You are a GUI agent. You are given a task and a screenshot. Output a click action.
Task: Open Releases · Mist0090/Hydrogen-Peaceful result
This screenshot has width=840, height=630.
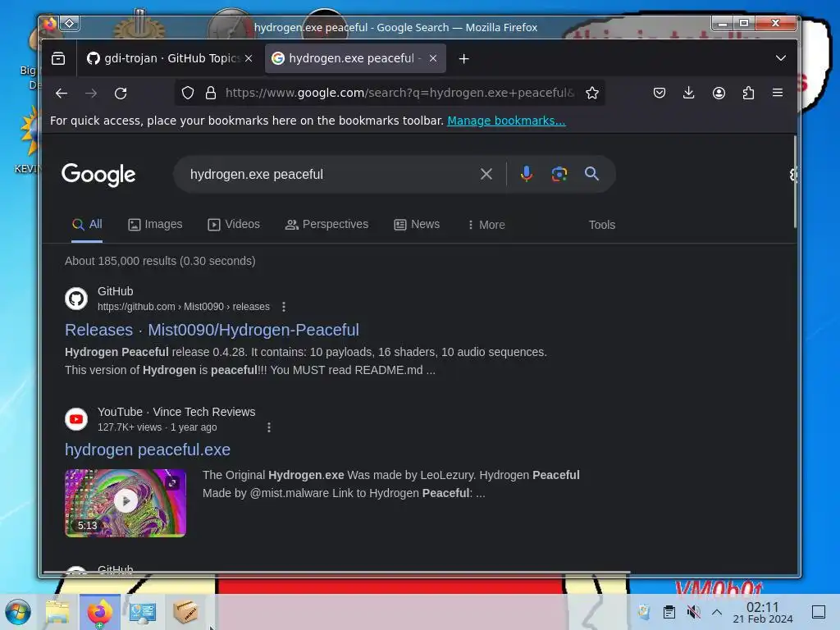[212, 330]
